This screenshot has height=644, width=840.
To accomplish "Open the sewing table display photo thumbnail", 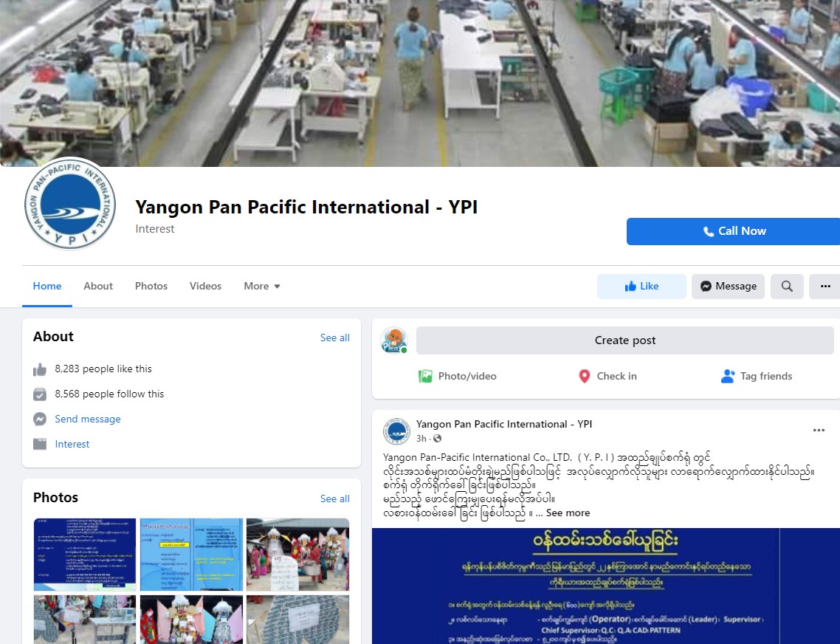I will (x=85, y=620).
